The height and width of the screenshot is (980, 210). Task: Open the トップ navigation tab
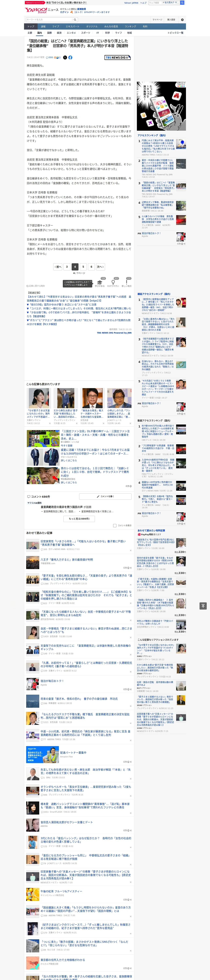point(31,27)
